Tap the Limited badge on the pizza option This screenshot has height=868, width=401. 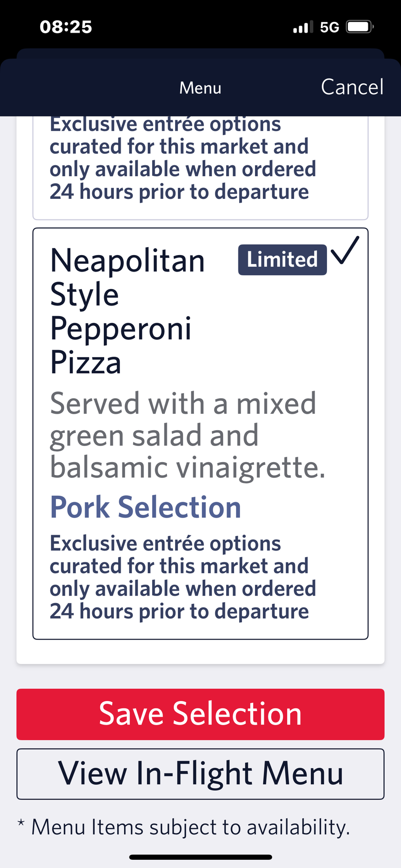[x=282, y=260]
